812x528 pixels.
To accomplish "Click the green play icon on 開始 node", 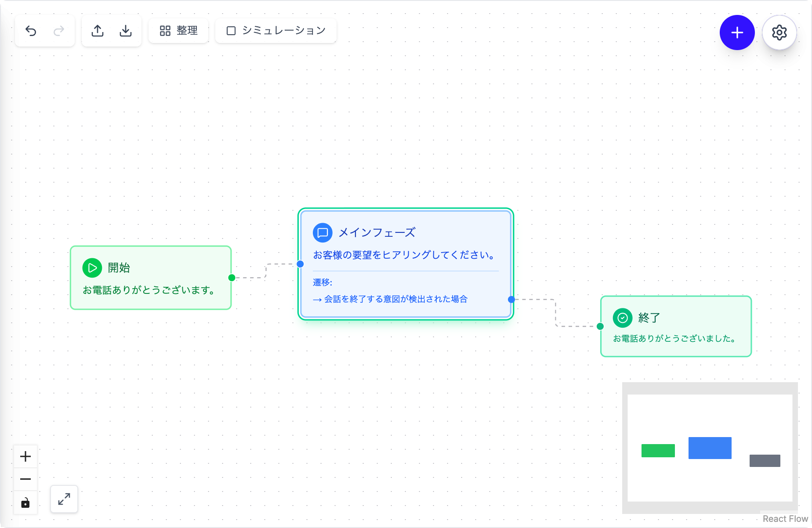I will point(92,268).
